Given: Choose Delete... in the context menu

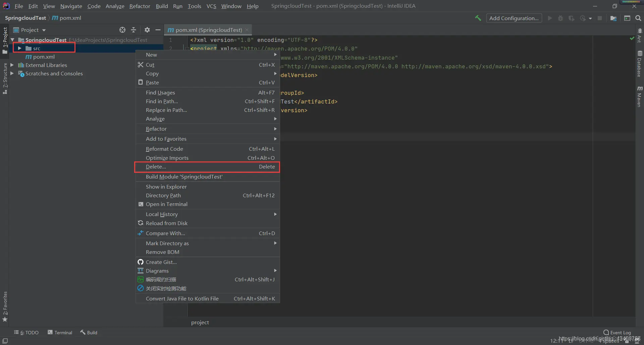Looking at the screenshot, I should 208,167.
